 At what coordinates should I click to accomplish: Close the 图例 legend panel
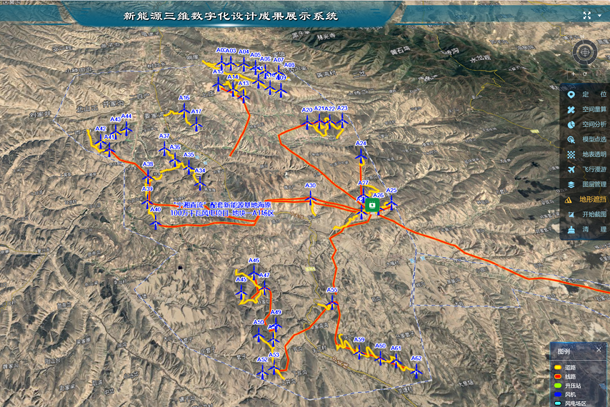(x=599, y=351)
